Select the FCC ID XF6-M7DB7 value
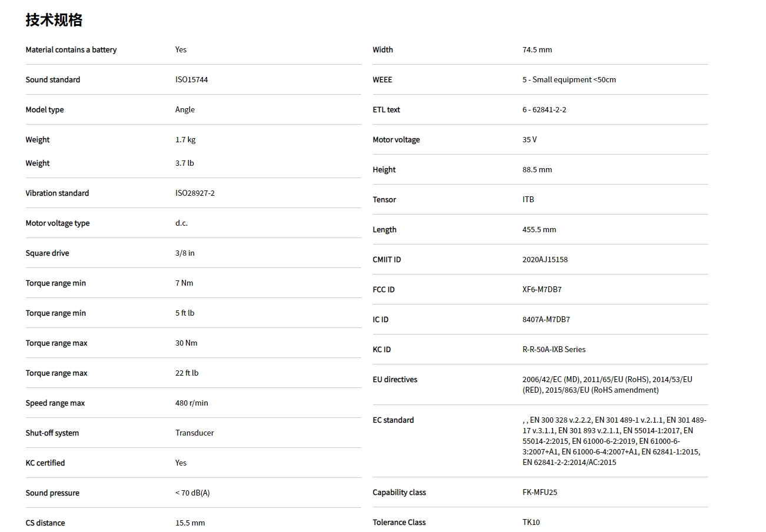This screenshot has width=766, height=532. [x=541, y=290]
